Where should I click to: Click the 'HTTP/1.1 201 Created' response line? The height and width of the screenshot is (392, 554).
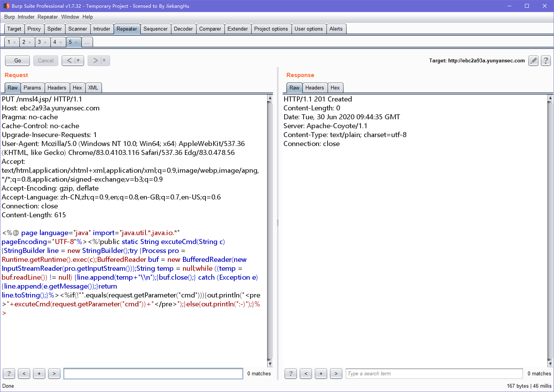[318, 99]
